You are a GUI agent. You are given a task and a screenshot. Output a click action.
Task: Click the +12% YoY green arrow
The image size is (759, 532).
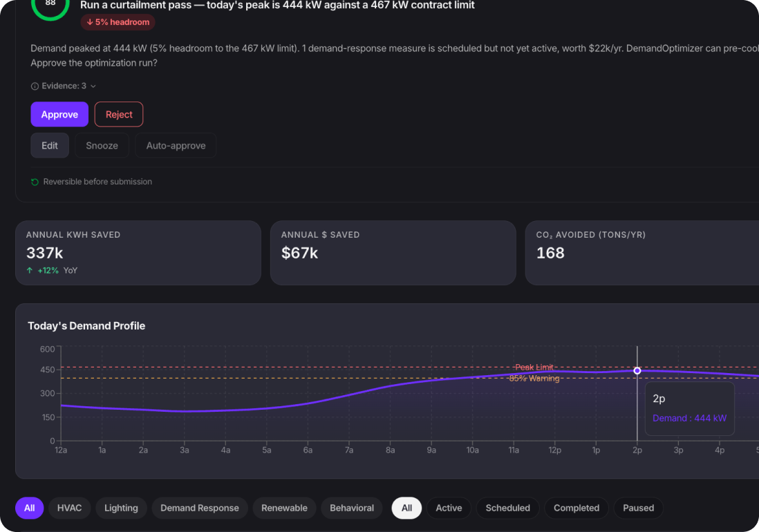pos(30,270)
